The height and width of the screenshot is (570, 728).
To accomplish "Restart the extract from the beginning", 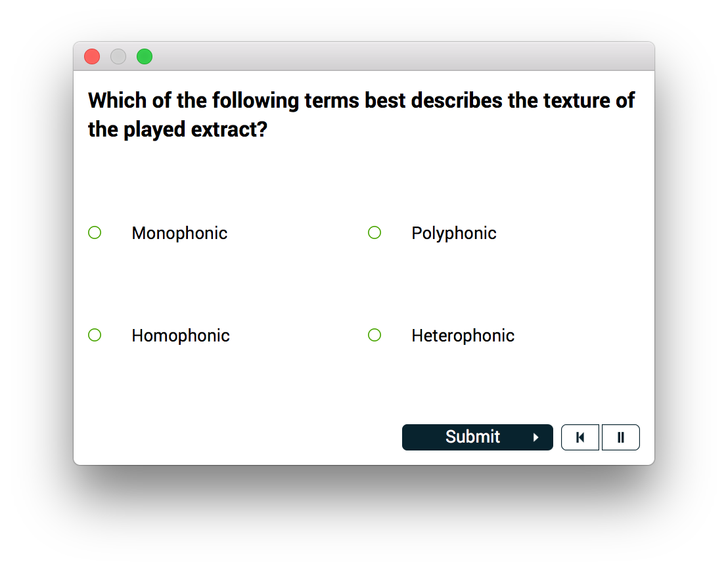I will tap(580, 437).
